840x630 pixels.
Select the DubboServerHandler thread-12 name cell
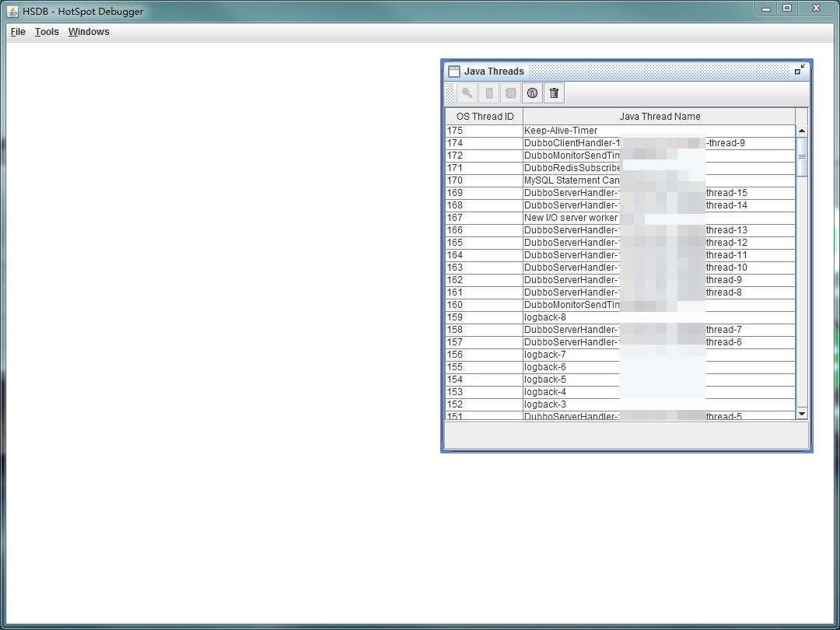point(660,243)
